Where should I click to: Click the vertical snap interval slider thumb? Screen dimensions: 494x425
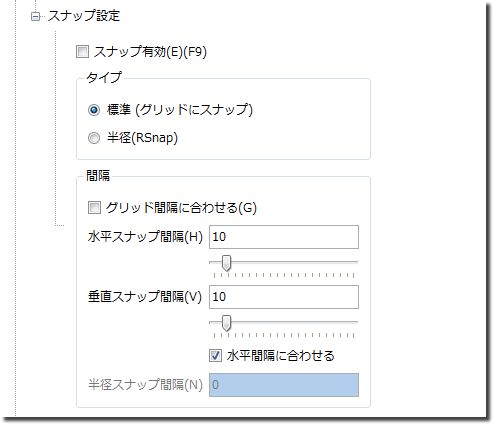tap(226, 323)
